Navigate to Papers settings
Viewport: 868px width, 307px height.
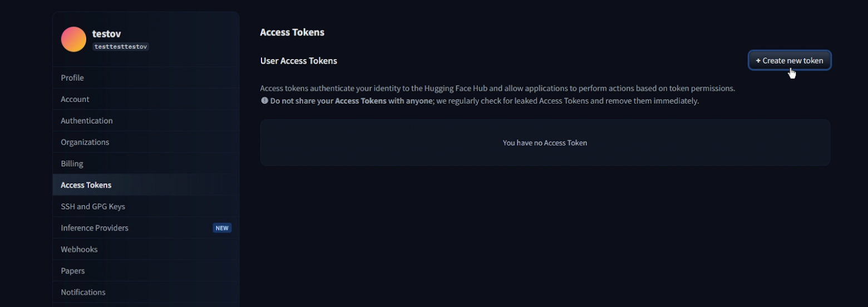73,271
